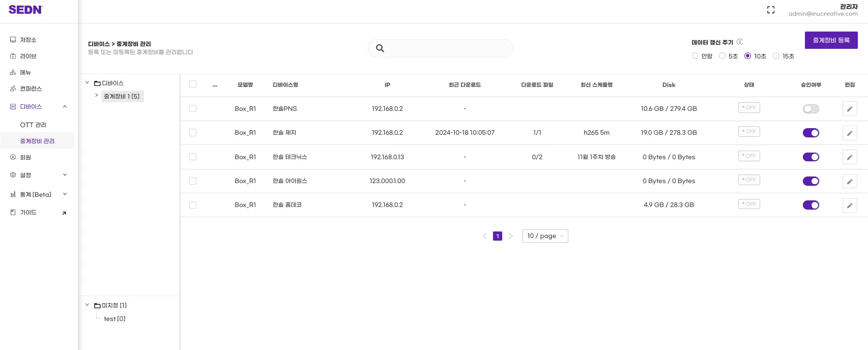Edit the 한솔 테크닉스 device entry
868x350 pixels.
coord(850,157)
